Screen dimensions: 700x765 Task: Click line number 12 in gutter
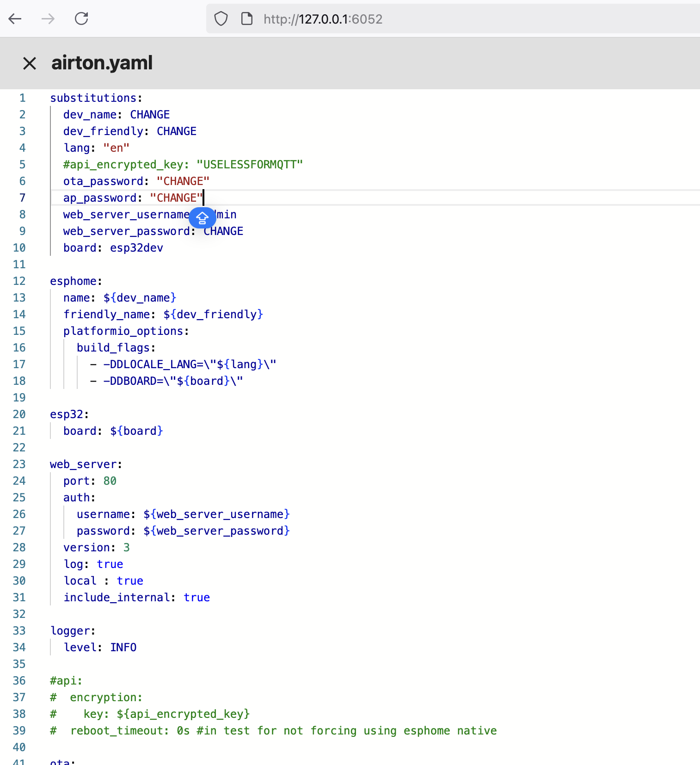19,281
